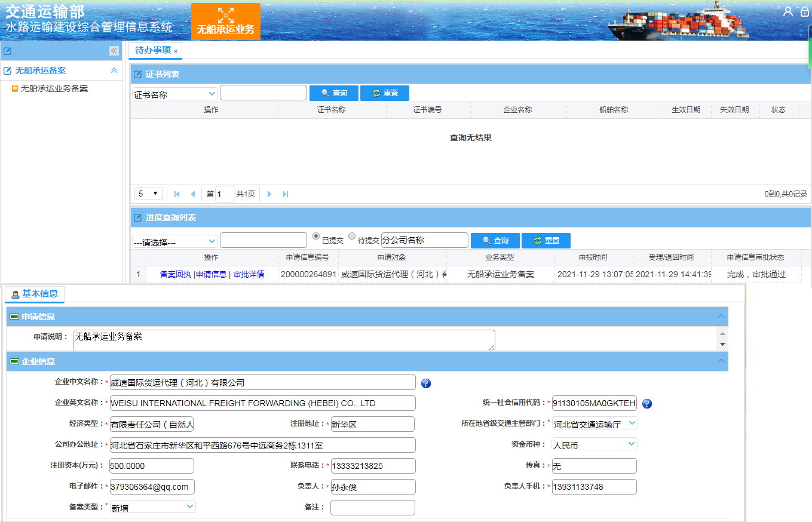Switch to the 待办事项 tab

pyautogui.click(x=150, y=51)
